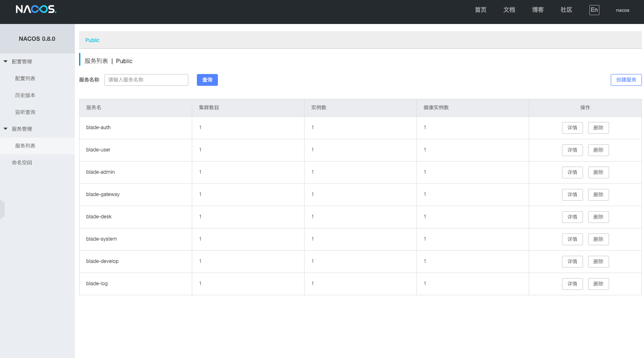The height and width of the screenshot is (358, 644).
Task: View 详情 for blade-auth service
Action: coord(572,128)
